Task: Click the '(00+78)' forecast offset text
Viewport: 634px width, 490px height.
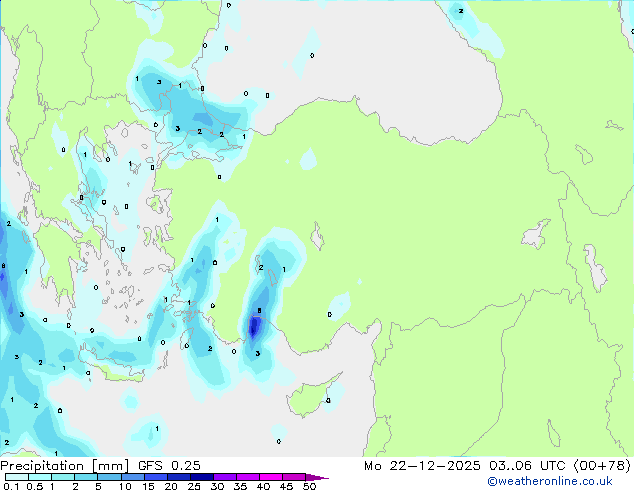Action: pos(602,466)
